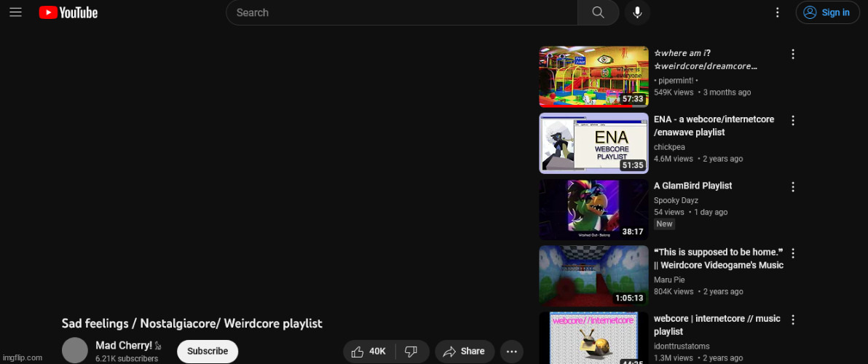Screen dimensions: 868x364
Task: Open the ENA webcore playlist thumbnail
Action: coord(593,143)
